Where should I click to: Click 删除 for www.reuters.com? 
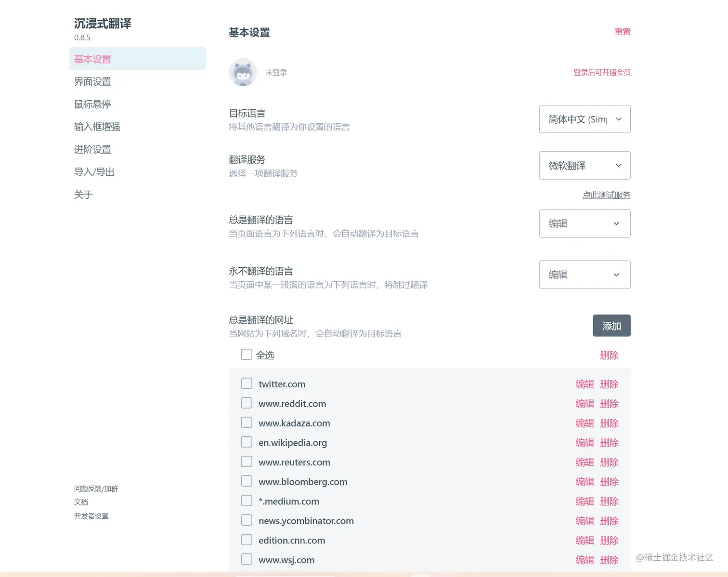609,462
